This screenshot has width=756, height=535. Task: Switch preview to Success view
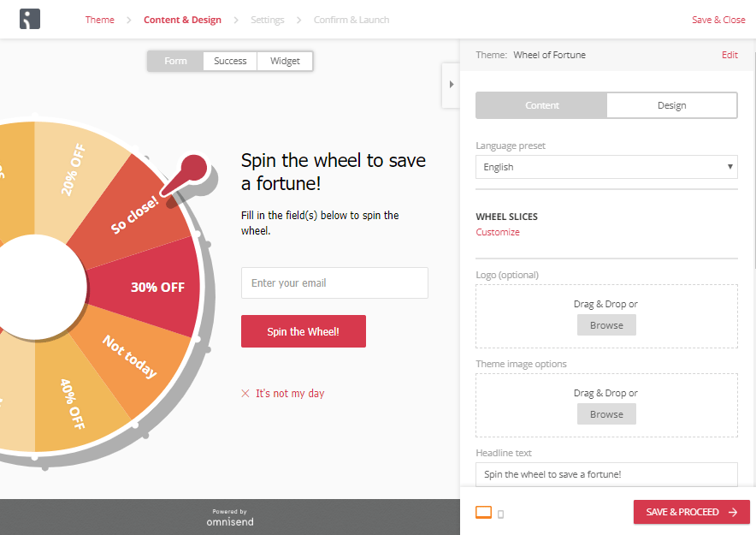point(230,62)
